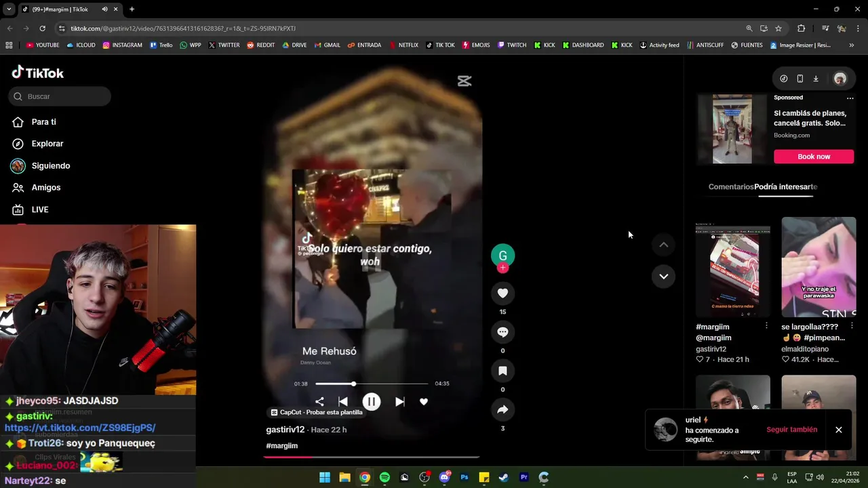Click the phone icon in top right

pyautogui.click(x=800, y=79)
